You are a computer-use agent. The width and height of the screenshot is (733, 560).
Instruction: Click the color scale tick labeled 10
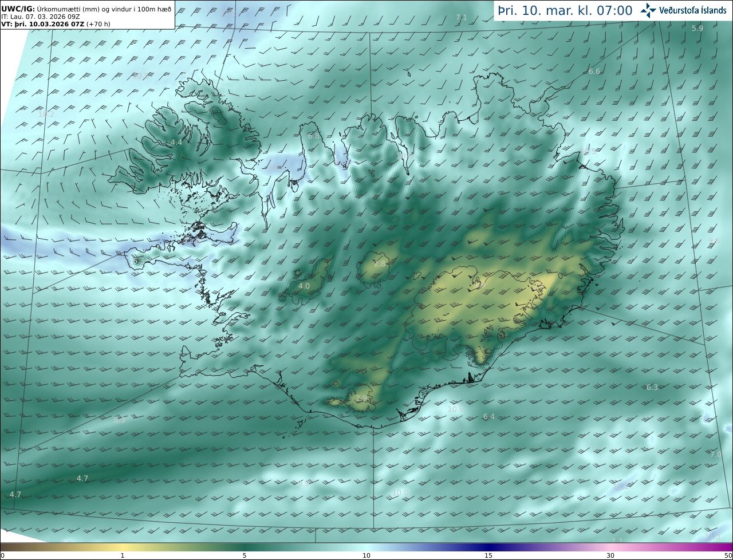pyautogui.click(x=366, y=555)
